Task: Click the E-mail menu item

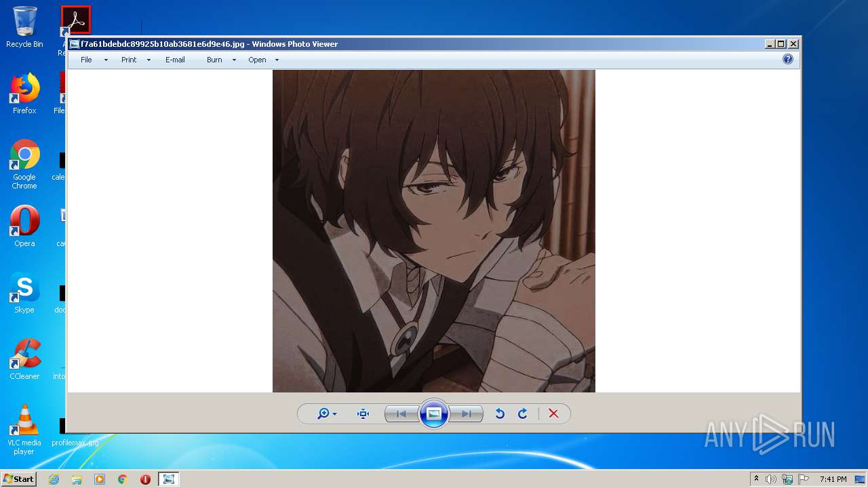Action: [x=175, y=60]
